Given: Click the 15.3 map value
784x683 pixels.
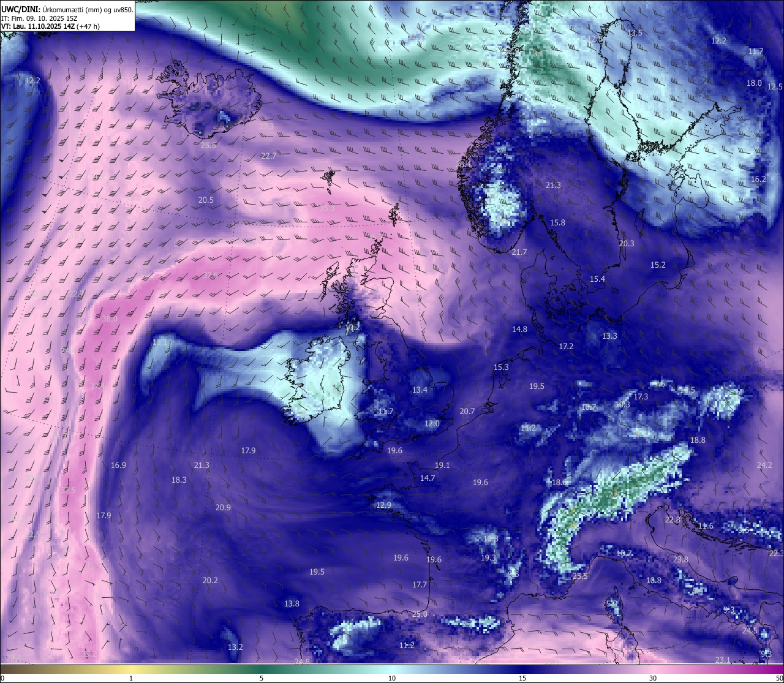Looking at the screenshot, I should pyautogui.click(x=501, y=368).
